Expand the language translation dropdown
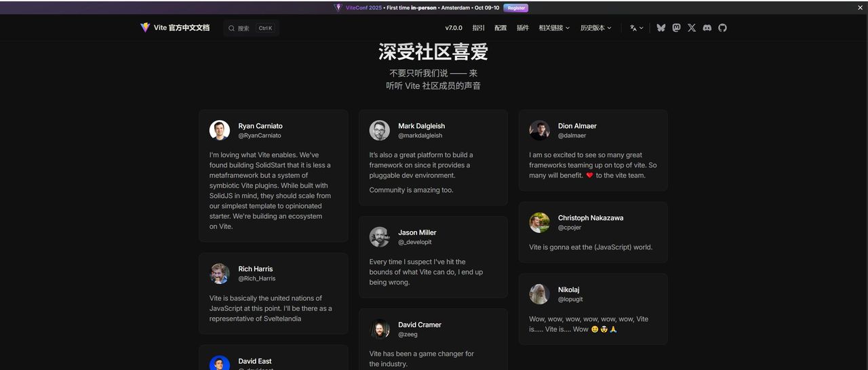This screenshot has width=868, height=370. (636, 28)
